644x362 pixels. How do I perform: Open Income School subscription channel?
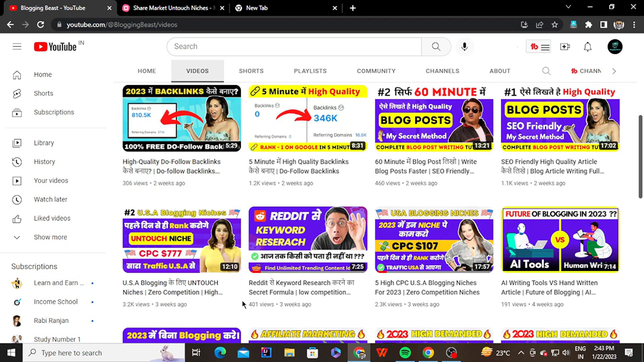pos(55,302)
